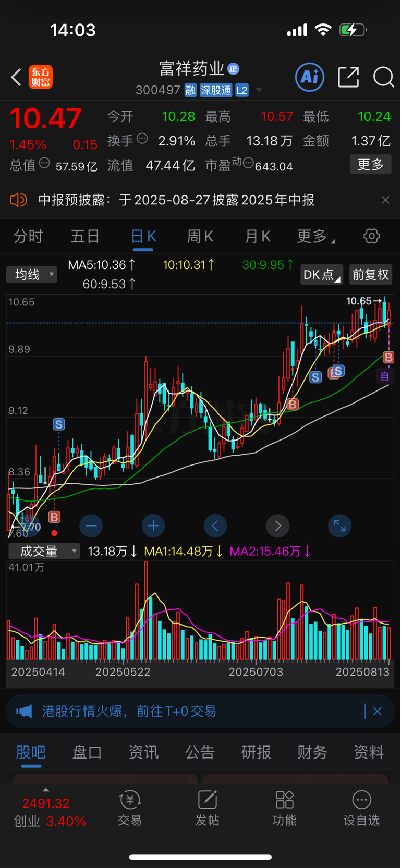The height and width of the screenshot is (868, 401).
Task: Move chart left with arrow button
Action: (215, 525)
